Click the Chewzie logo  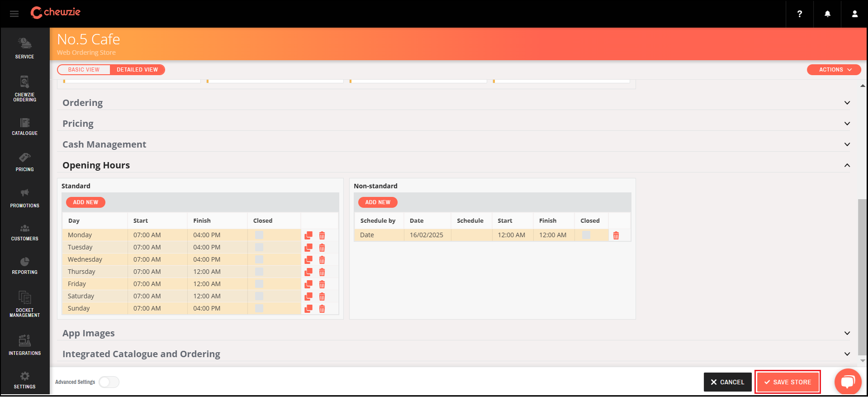coord(55,12)
